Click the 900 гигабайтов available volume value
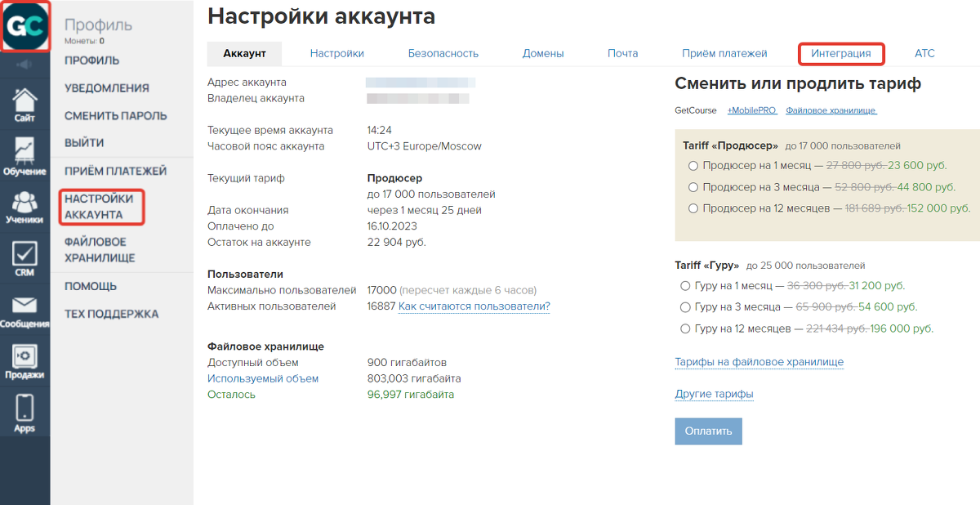The height and width of the screenshot is (505, 980). click(x=407, y=362)
